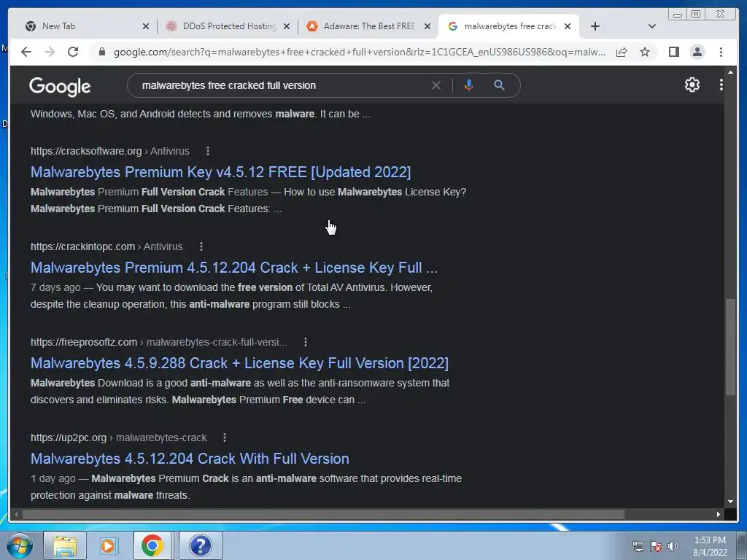Close the Adaware tab

click(x=427, y=26)
